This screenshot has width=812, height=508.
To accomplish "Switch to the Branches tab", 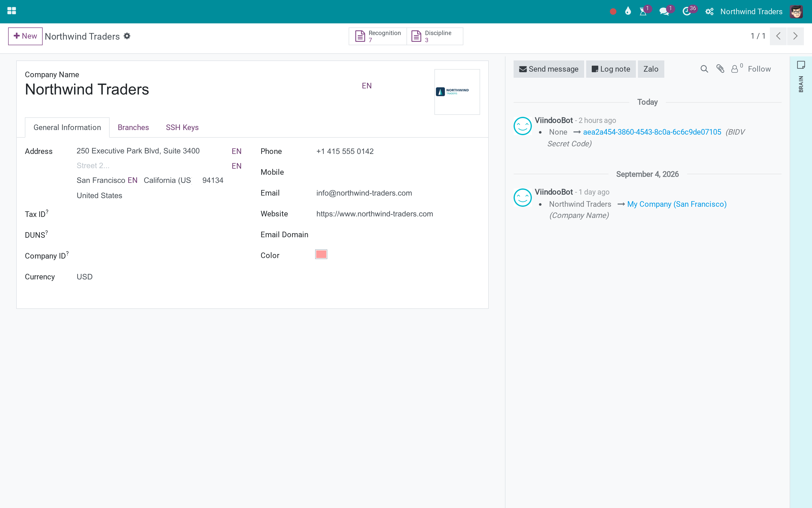I will (x=133, y=127).
